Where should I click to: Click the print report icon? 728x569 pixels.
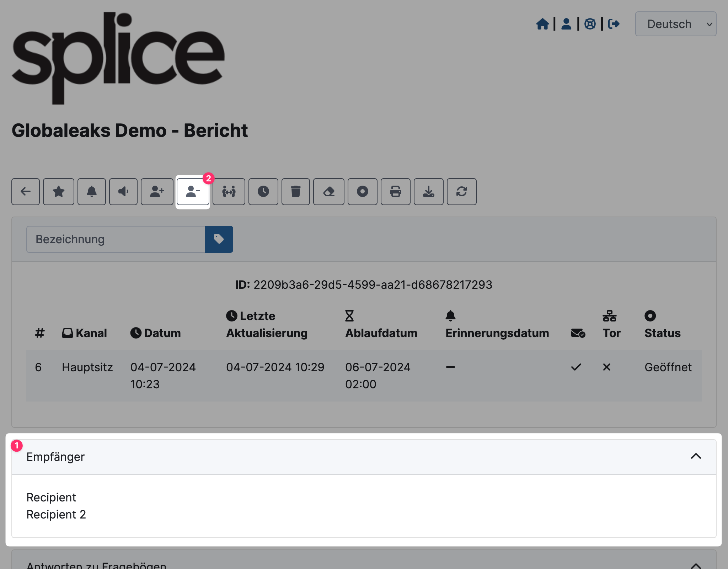pyautogui.click(x=395, y=191)
